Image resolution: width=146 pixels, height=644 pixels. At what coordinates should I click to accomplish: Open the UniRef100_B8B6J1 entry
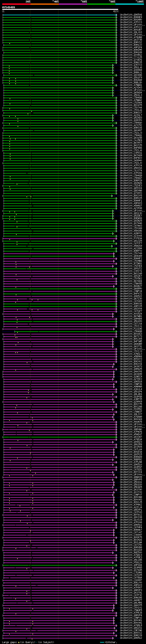point(131,72)
